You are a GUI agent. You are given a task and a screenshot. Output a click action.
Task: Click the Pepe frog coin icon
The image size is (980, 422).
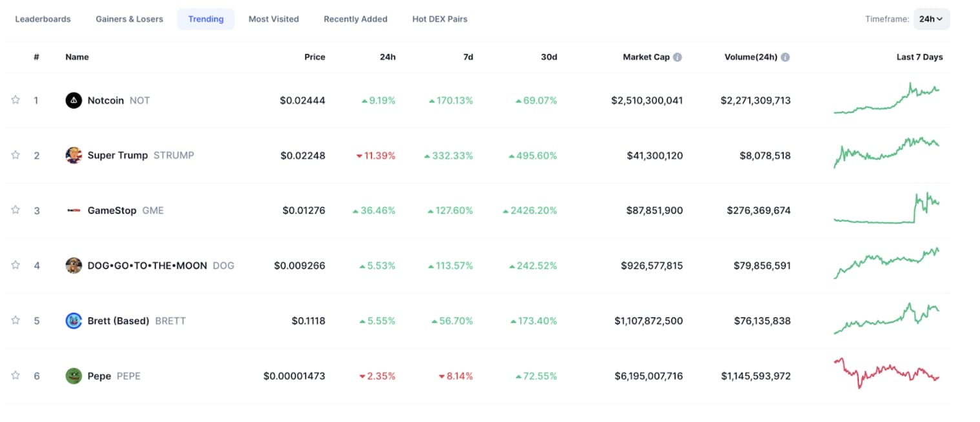click(74, 376)
